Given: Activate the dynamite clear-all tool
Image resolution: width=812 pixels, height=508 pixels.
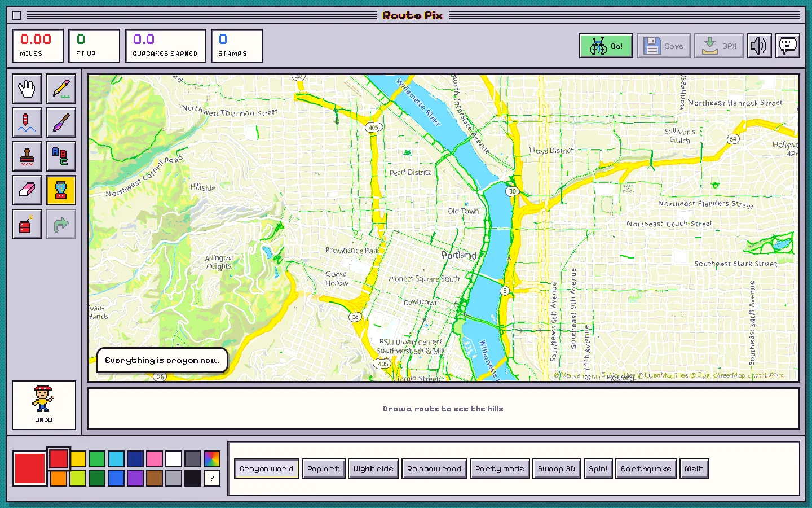Looking at the screenshot, I should point(27,224).
